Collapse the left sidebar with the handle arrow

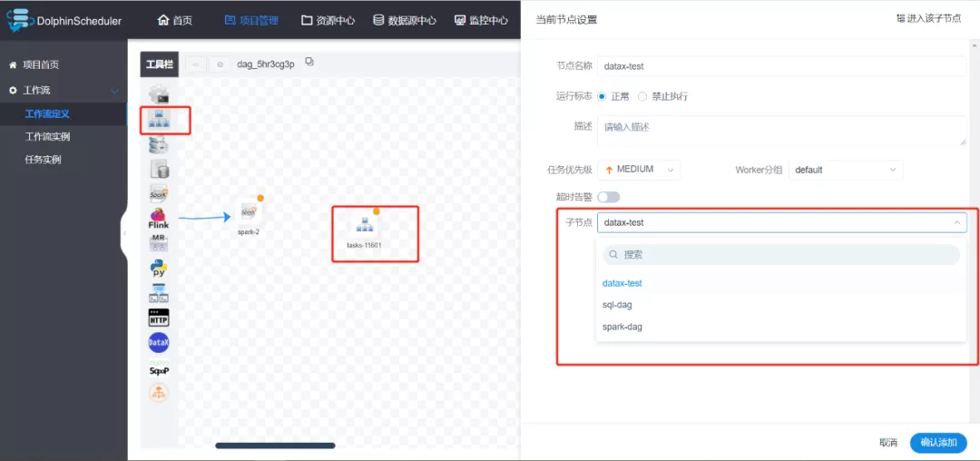point(124,233)
